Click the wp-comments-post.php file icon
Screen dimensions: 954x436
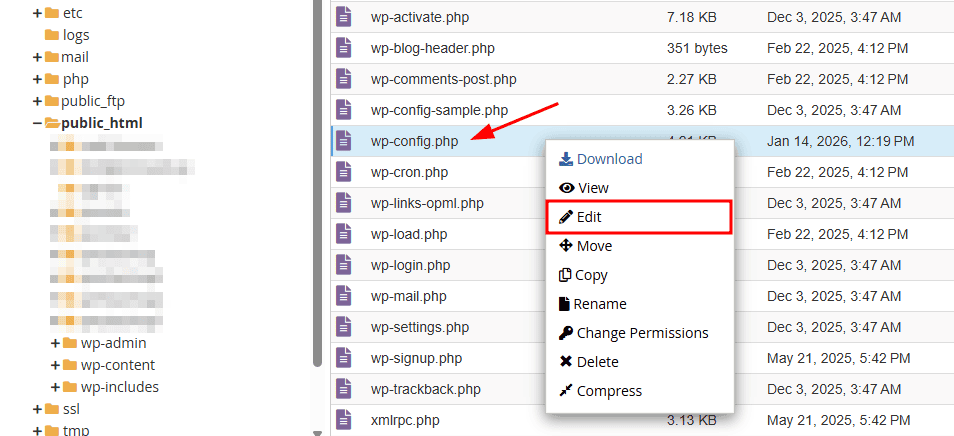click(x=344, y=79)
